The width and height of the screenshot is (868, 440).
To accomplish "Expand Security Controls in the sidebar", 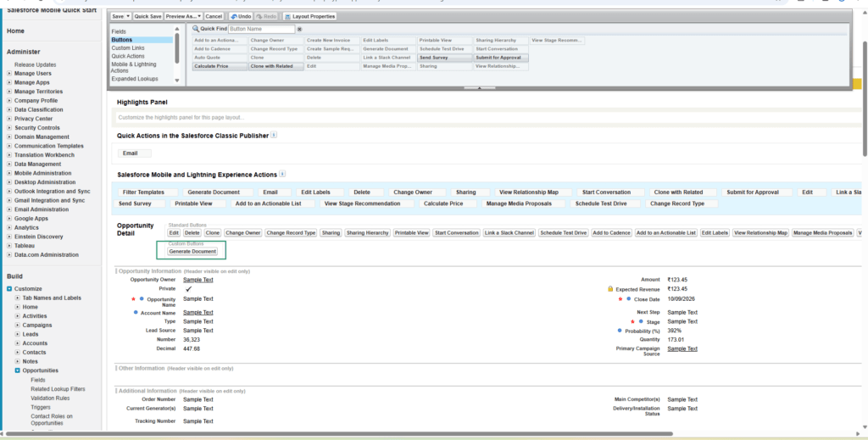I will point(9,128).
